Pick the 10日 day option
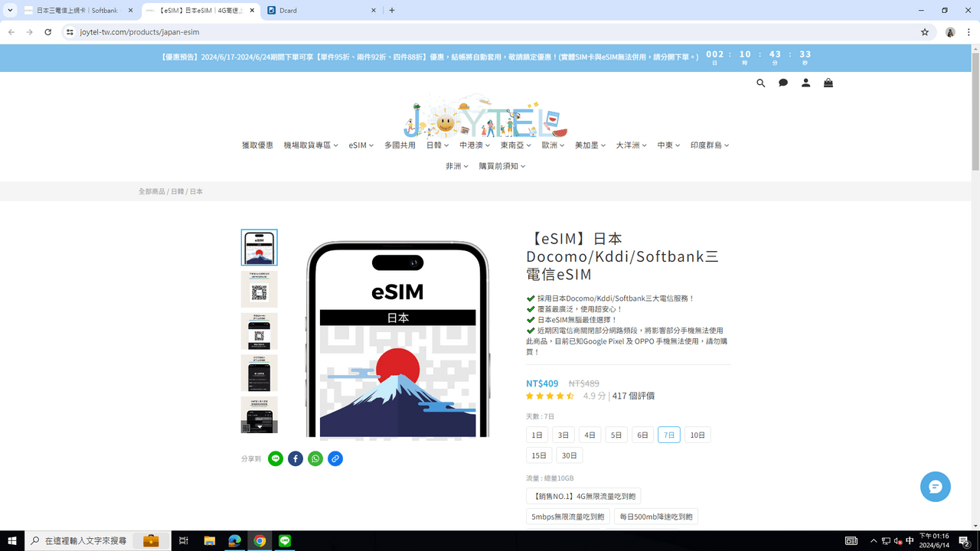The height and width of the screenshot is (551, 980). pyautogui.click(x=697, y=435)
